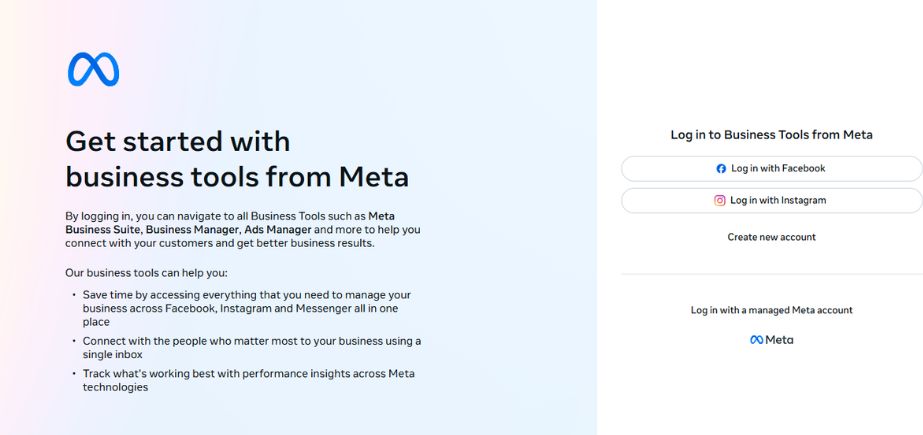Click the 'Log in to Business Tools from Meta' heading
Viewport: 923px width, 435px height.
[772, 135]
